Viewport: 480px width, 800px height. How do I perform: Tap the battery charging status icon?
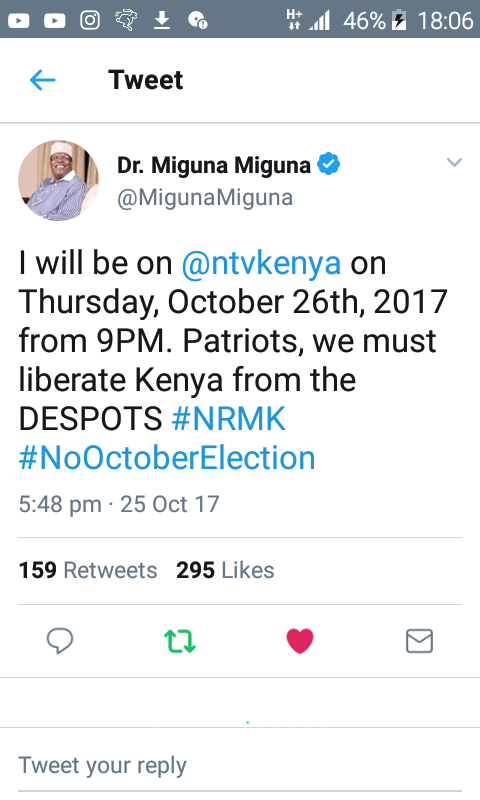pyautogui.click(x=399, y=20)
